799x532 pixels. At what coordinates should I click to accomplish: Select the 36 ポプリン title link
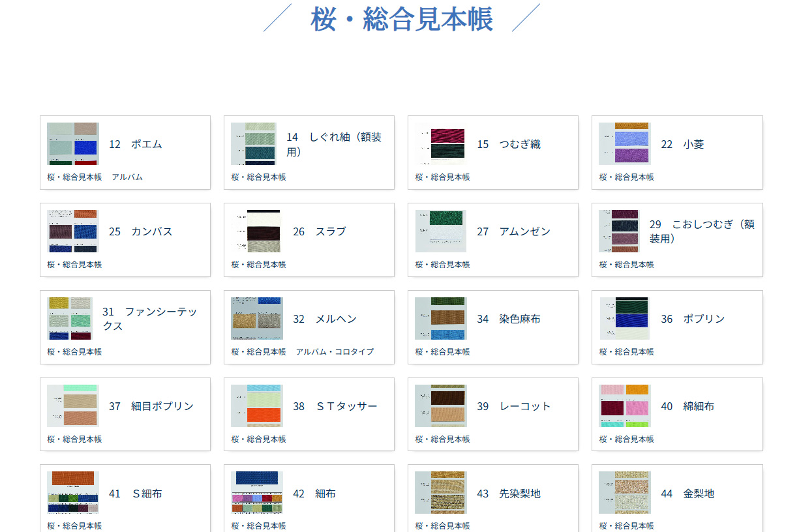[693, 319]
